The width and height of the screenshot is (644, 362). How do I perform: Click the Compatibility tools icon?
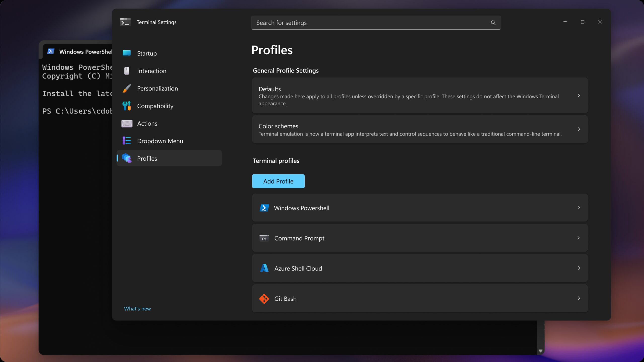[127, 106]
